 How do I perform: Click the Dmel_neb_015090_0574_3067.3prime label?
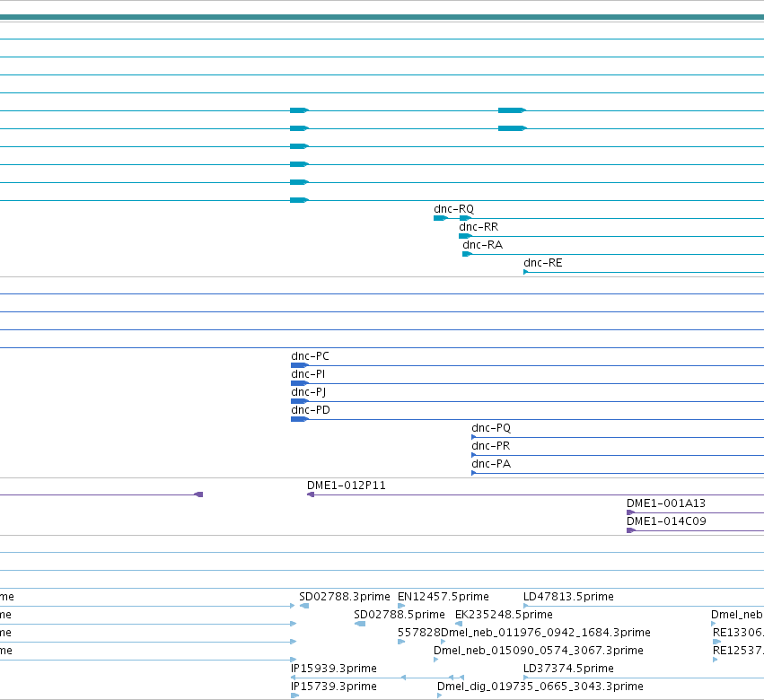coord(539,651)
